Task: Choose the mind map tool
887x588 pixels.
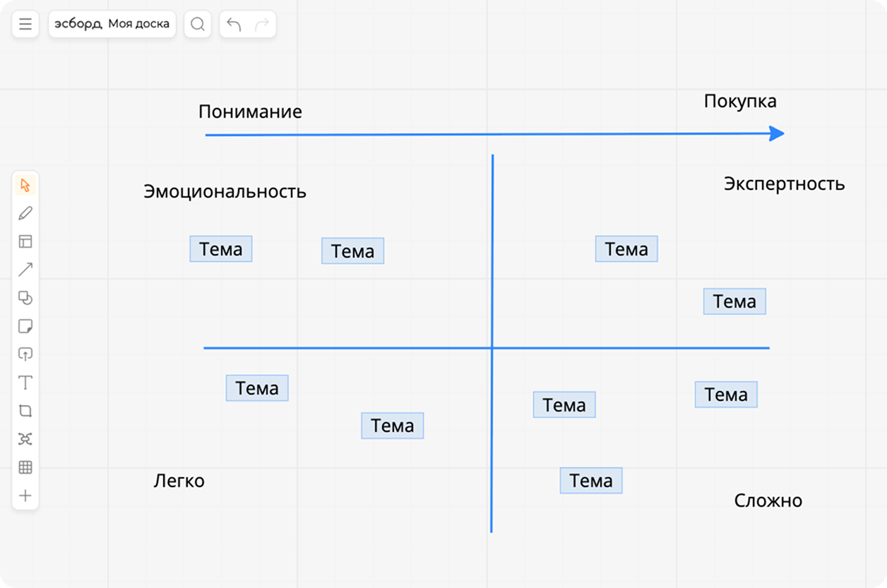Action: 25,439
